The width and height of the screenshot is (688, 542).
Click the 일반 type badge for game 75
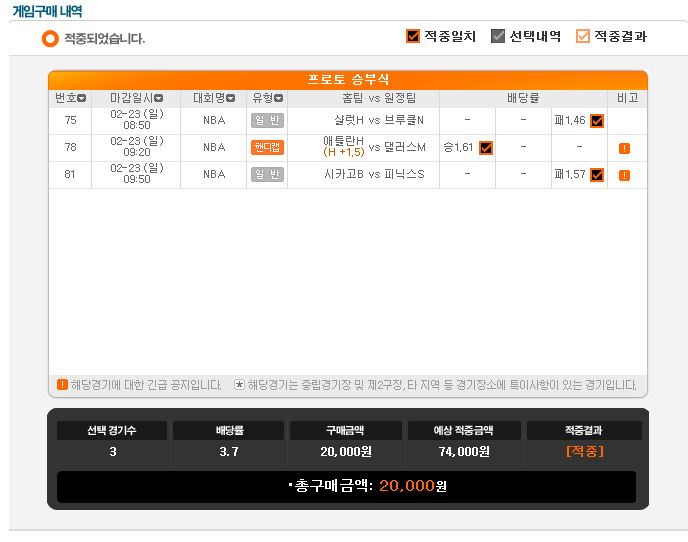(267, 121)
